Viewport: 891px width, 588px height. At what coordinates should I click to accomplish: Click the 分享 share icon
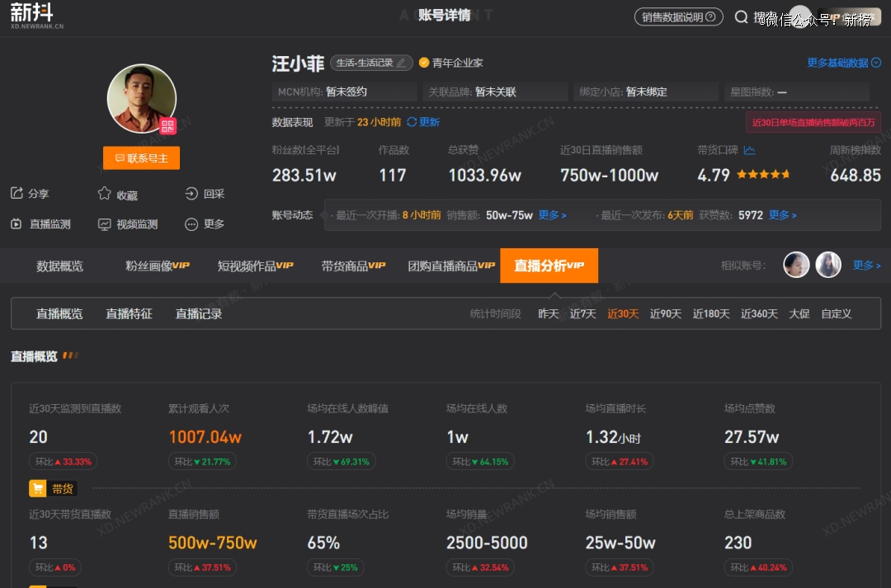[16, 193]
